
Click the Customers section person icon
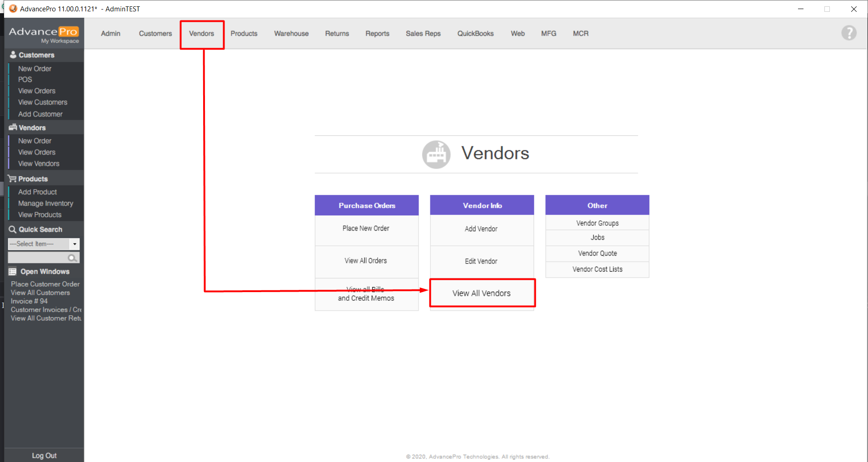13,55
